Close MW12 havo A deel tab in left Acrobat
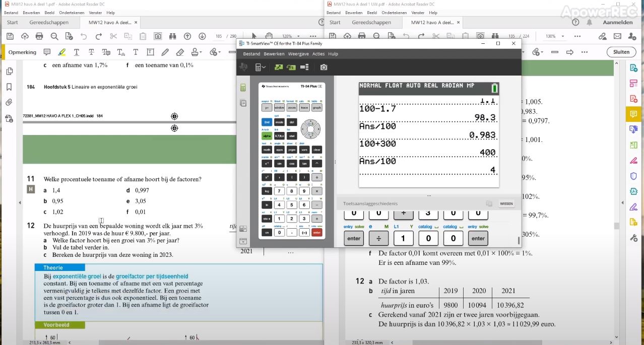This screenshot has width=644, height=345. (136, 23)
